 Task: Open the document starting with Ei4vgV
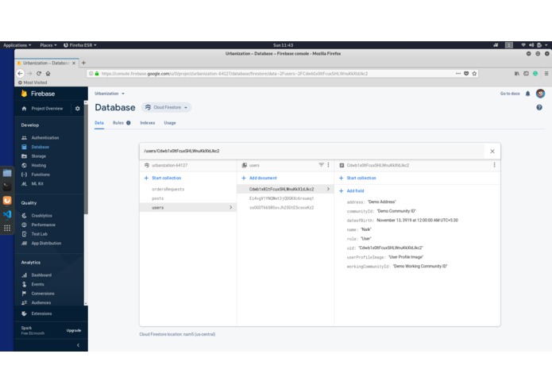(281, 198)
